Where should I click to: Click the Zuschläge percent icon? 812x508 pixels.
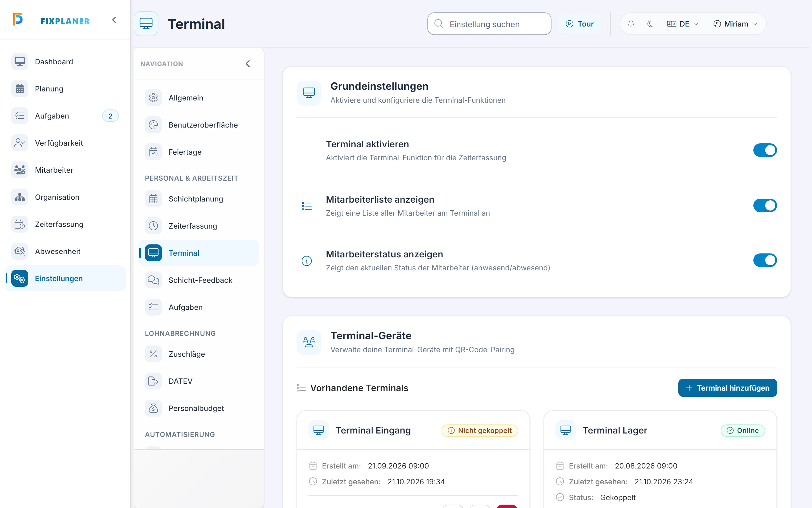click(x=153, y=354)
